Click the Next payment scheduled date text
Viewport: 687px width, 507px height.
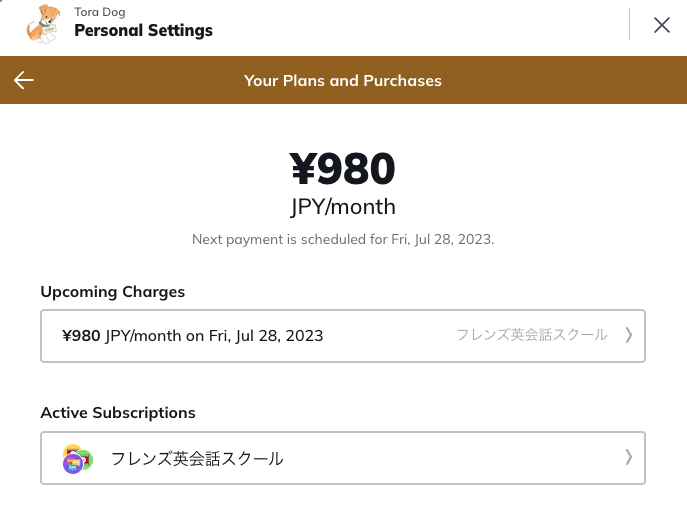[343, 240]
